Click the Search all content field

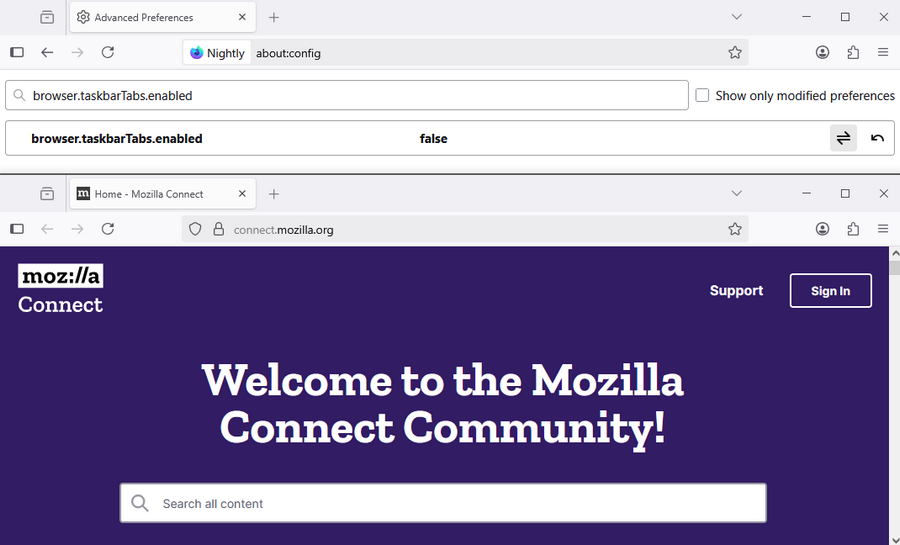tap(443, 503)
